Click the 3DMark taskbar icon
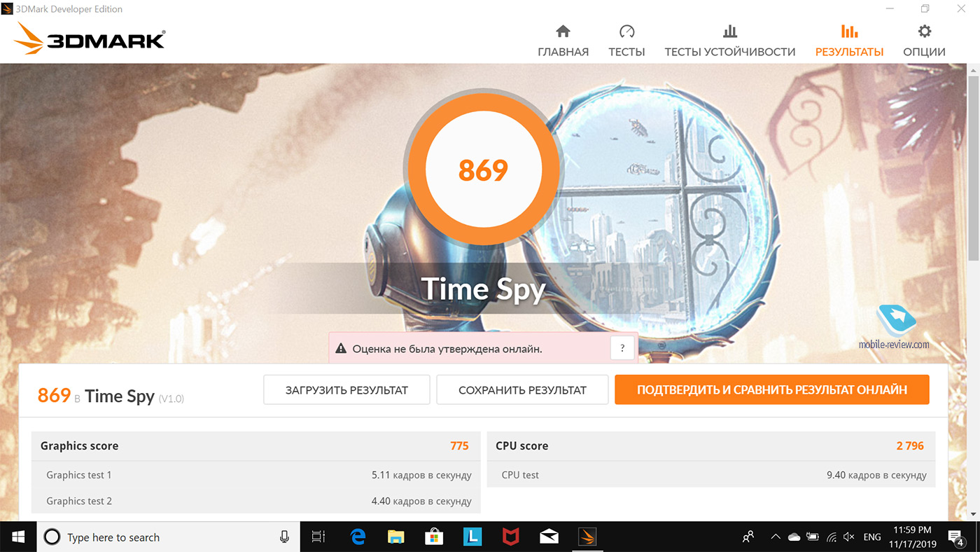This screenshot has width=980, height=552. pos(587,537)
